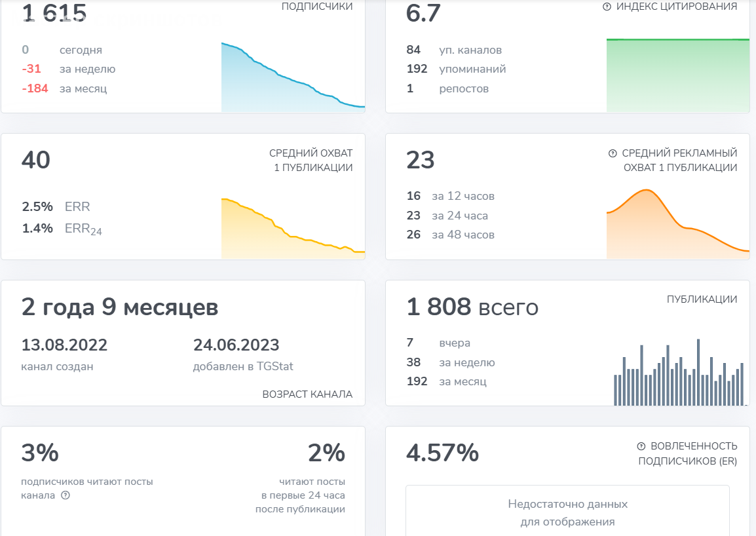This screenshot has height=536, width=756.
Task: Click help icon after 'подписчиков читают посты канала'
Action: point(66,495)
